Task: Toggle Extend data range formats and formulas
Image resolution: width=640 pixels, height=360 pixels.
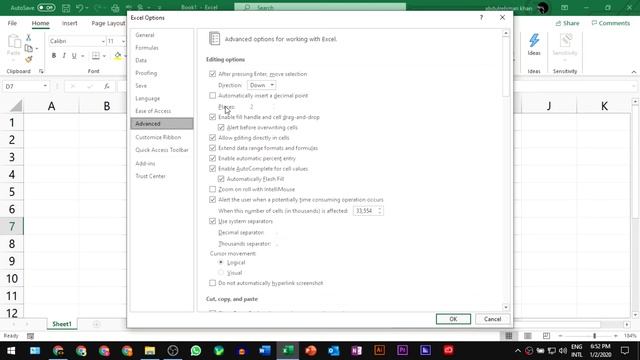Action: [212, 148]
